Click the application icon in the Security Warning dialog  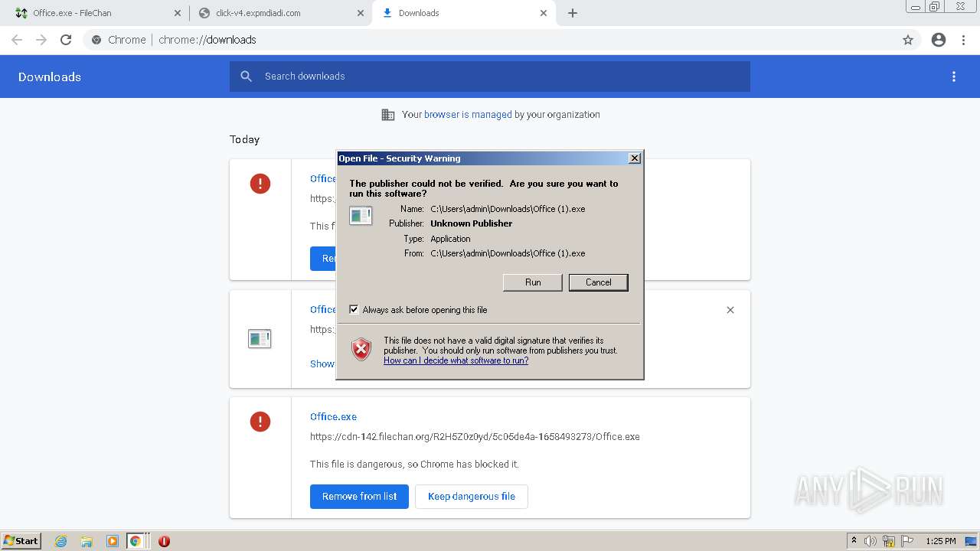tap(361, 216)
